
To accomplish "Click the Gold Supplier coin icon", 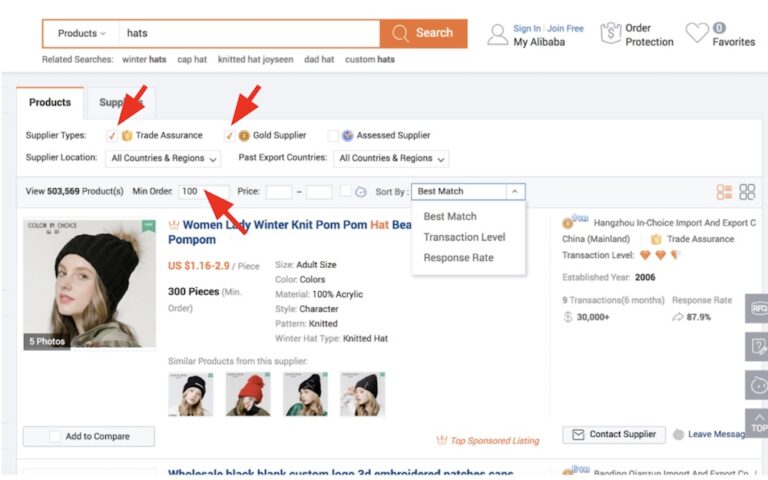I will (244, 136).
